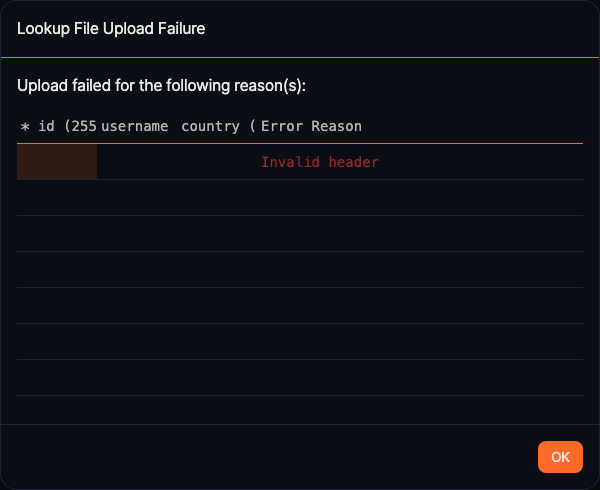Image resolution: width=600 pixels, height=490 pixels.
Task: Click the "id (255" column header
Action: (67, 127)
